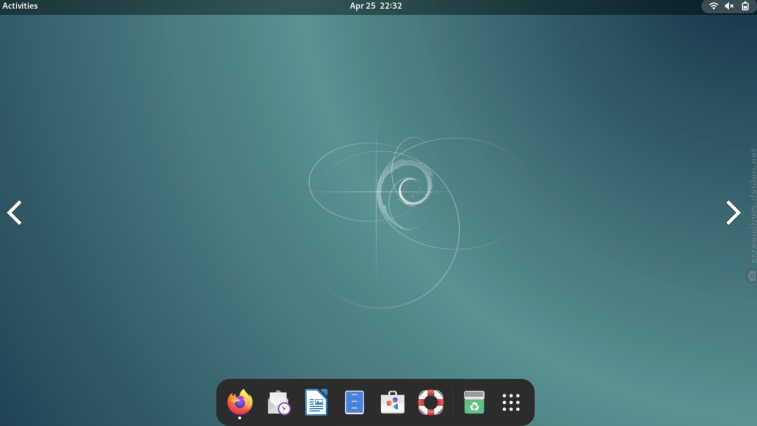Open the Evolution mail app

point(279,402)
